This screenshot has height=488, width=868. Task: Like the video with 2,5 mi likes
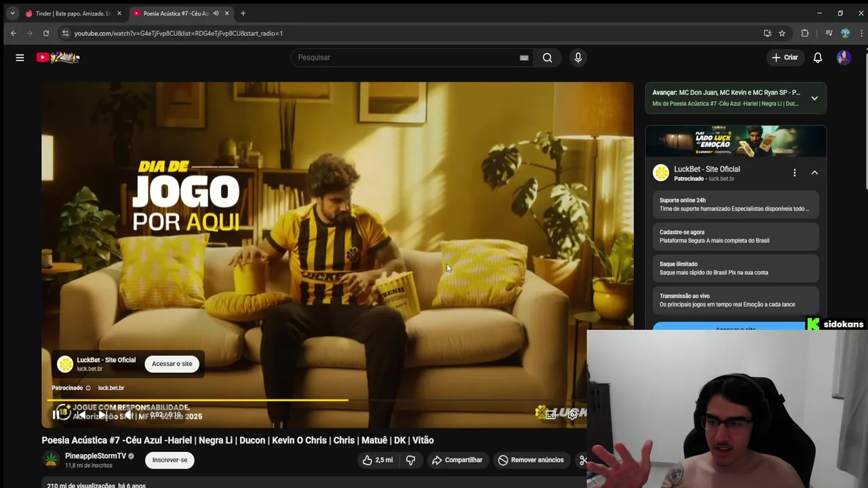tap(377, 460)
